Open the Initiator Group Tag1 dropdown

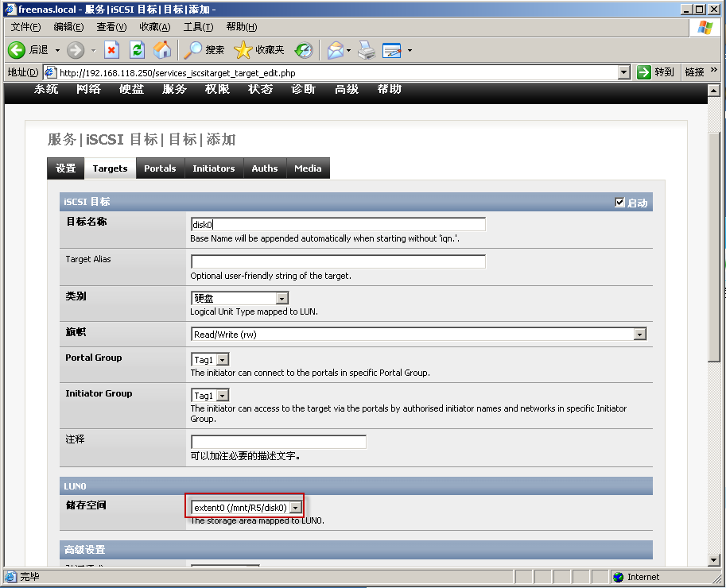[x=210, y=396]
